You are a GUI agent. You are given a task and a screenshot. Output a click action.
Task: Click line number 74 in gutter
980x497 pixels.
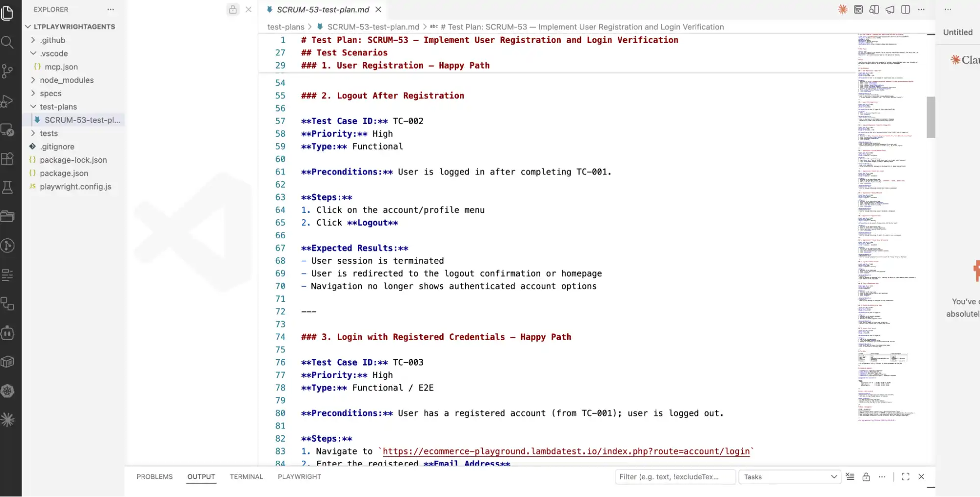280,337
